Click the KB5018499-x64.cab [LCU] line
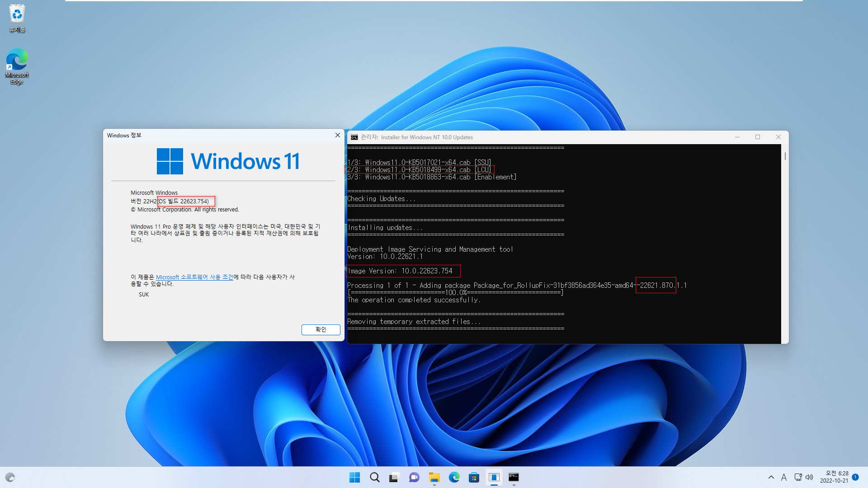The width and height of the screenshot is (868, 488). [x=419, y=170]
